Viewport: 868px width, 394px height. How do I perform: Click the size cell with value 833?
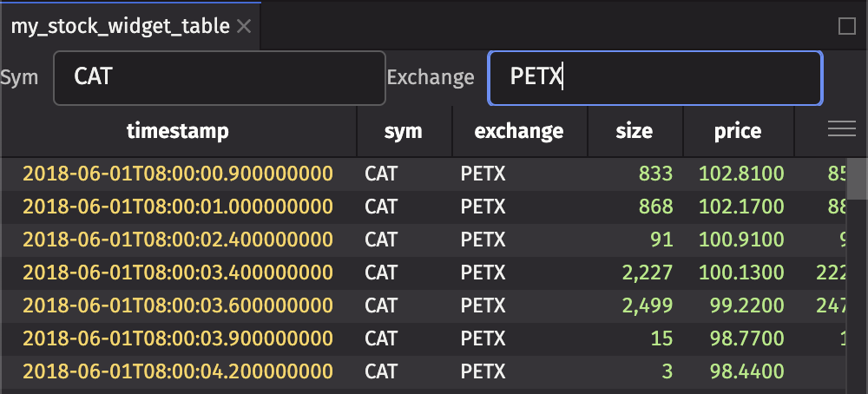click(654, 174)
